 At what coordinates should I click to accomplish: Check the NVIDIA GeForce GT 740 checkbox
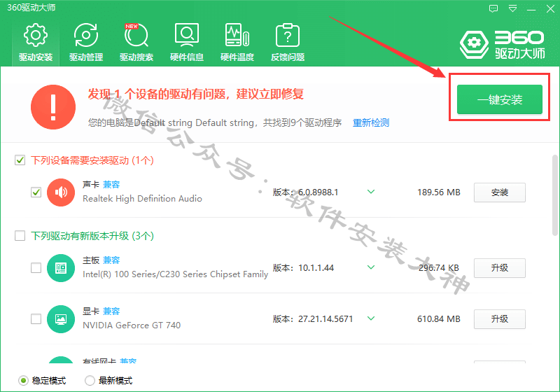pyautogui.click(x=36, y=318)
